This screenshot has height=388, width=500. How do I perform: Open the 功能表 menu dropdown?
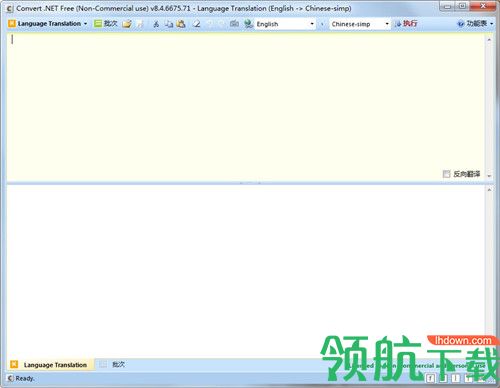point(475,24)
